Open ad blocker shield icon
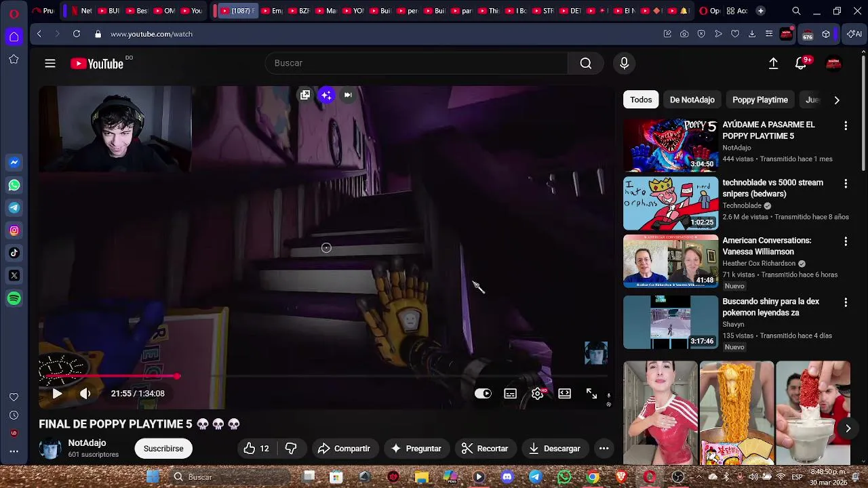 (x=701, y=34)
